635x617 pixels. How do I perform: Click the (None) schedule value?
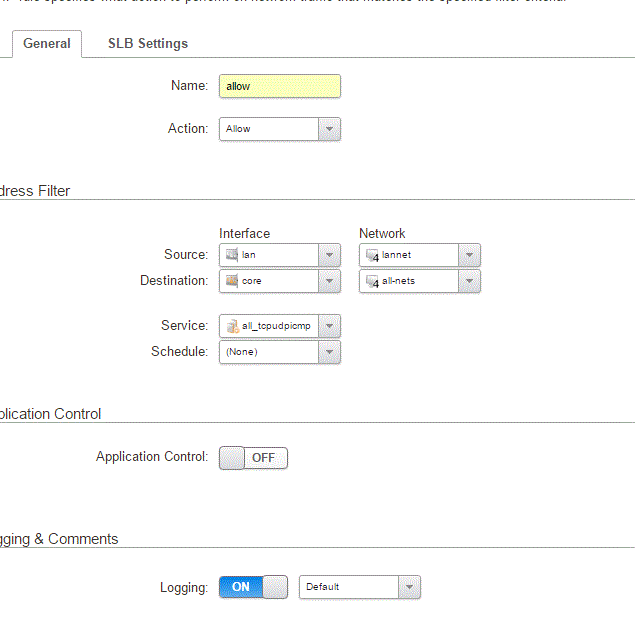coord(242,352)
